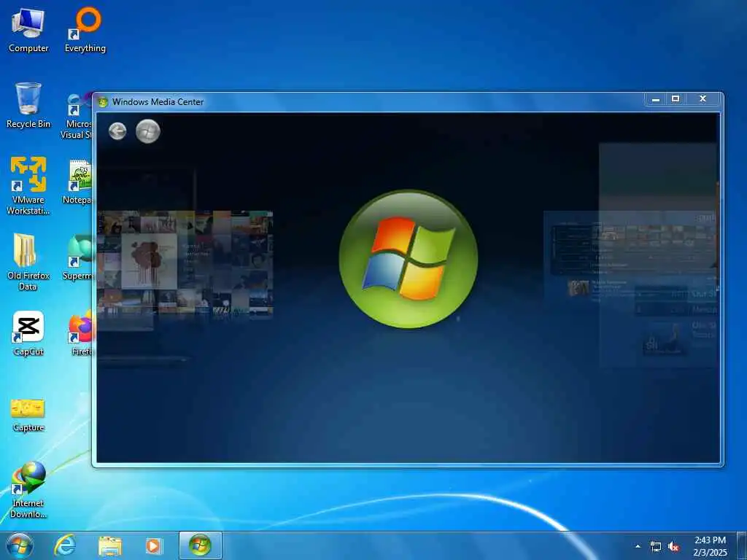Open Windows Media Player from the taskbar
This screenshot has width=747, height=560.
point(154,546)
